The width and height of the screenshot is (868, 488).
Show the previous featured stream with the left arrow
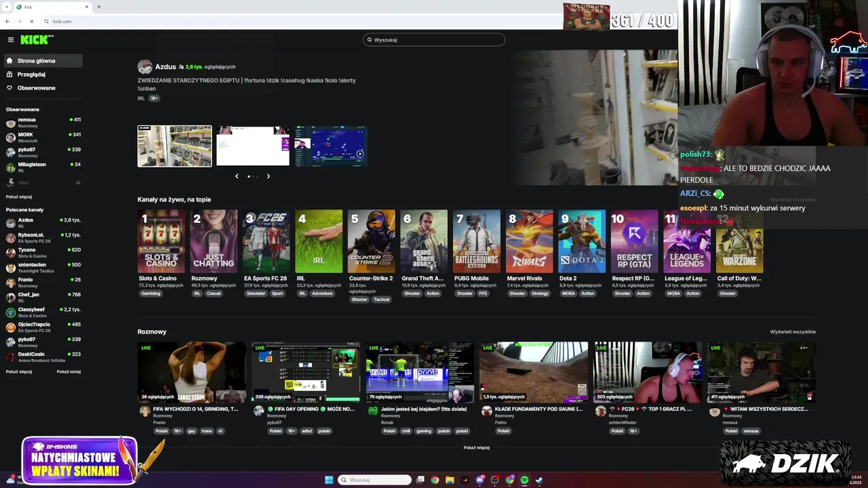[237, 176]
